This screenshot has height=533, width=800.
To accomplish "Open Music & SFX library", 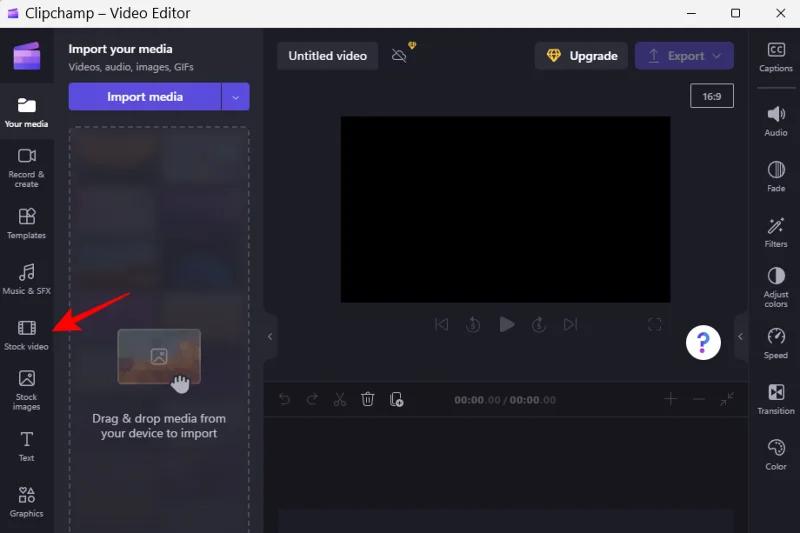I will pos(27,279).
